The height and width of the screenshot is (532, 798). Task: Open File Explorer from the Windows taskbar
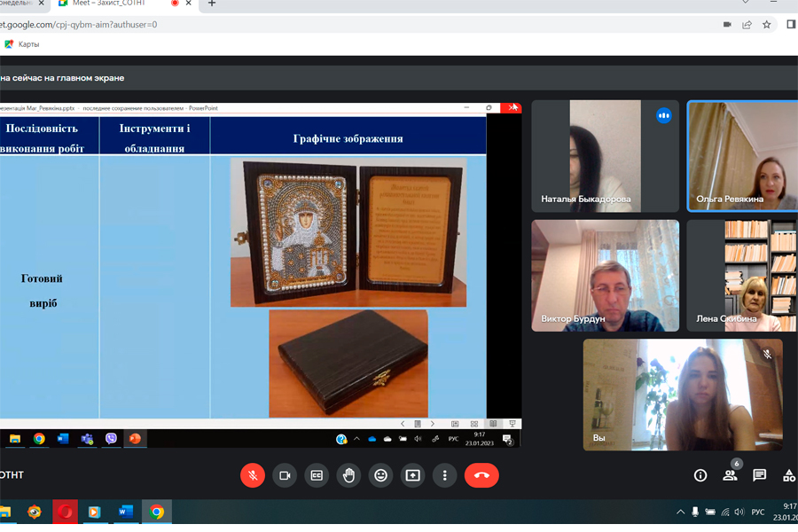point(5,512)
